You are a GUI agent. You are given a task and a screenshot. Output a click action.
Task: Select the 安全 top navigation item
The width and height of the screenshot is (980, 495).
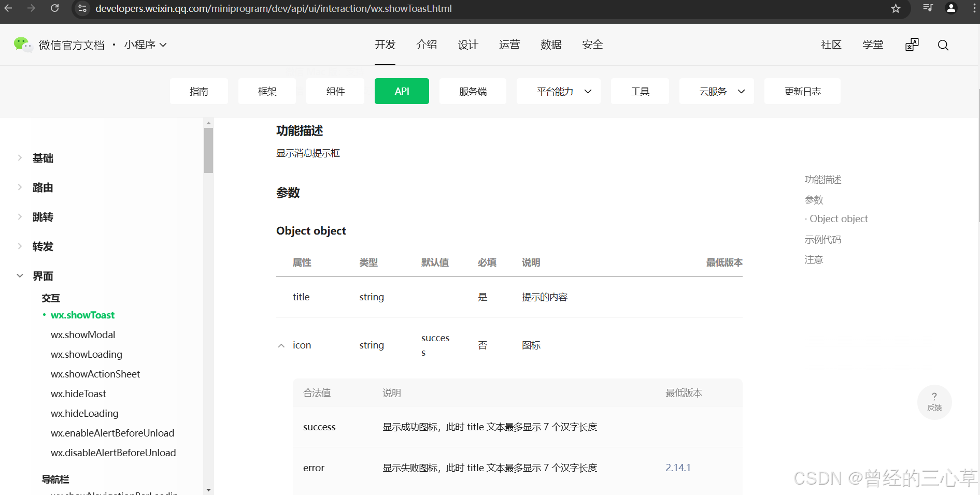(592, 45)
